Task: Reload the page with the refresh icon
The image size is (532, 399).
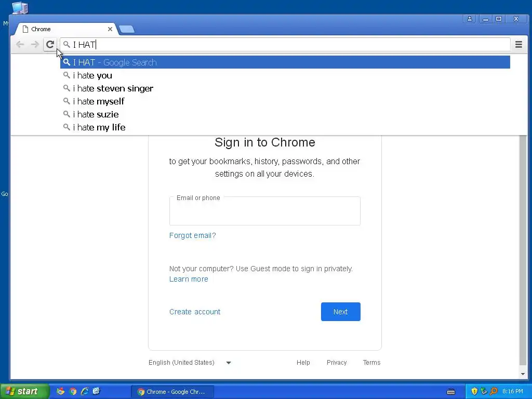Action: click(50, 45)
